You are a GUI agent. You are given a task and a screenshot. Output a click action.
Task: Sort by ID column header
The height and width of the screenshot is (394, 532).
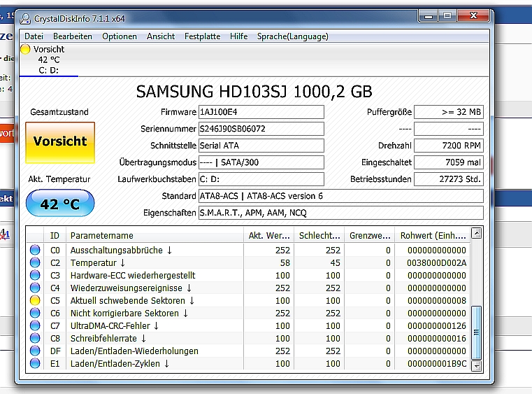(x=55, y=235)
